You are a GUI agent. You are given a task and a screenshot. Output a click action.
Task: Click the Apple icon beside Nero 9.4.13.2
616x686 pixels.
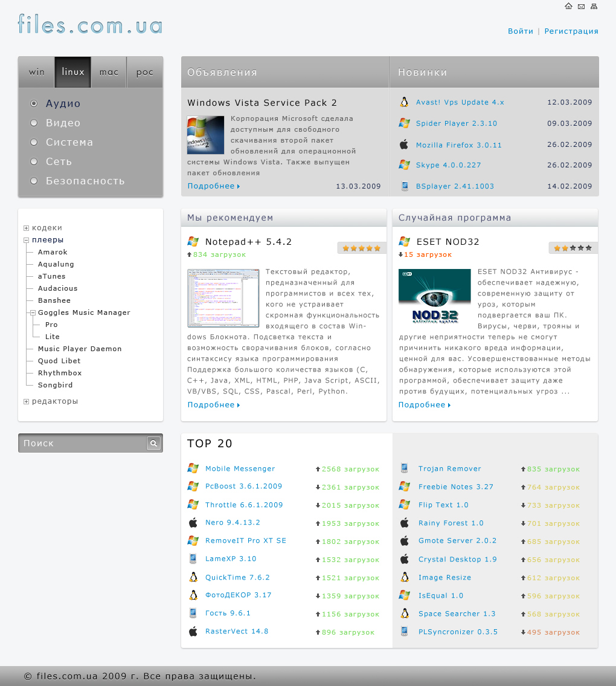click(193, 522)
